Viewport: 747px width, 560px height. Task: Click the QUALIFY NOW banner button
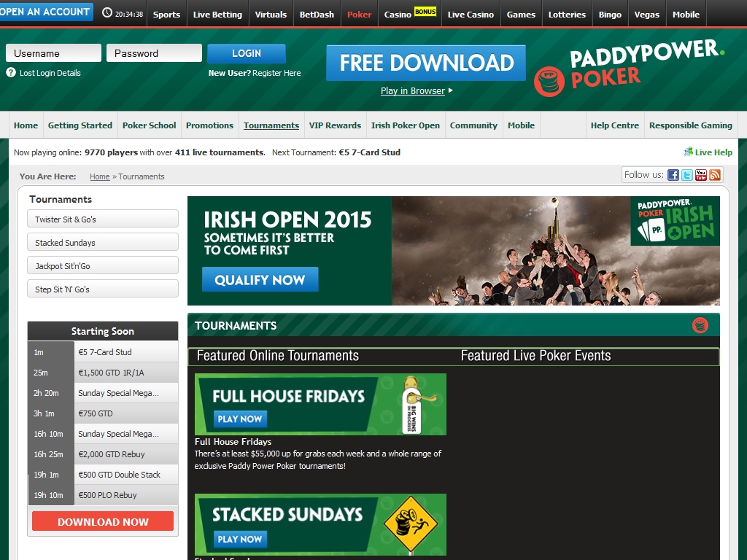tap(260, 280)
